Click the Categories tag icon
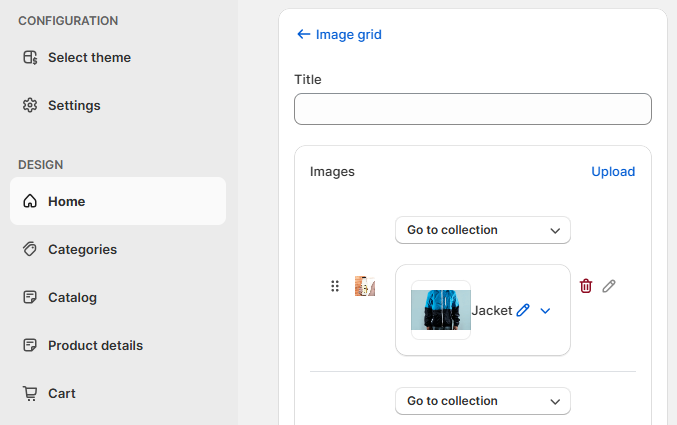 coord(30,249)
